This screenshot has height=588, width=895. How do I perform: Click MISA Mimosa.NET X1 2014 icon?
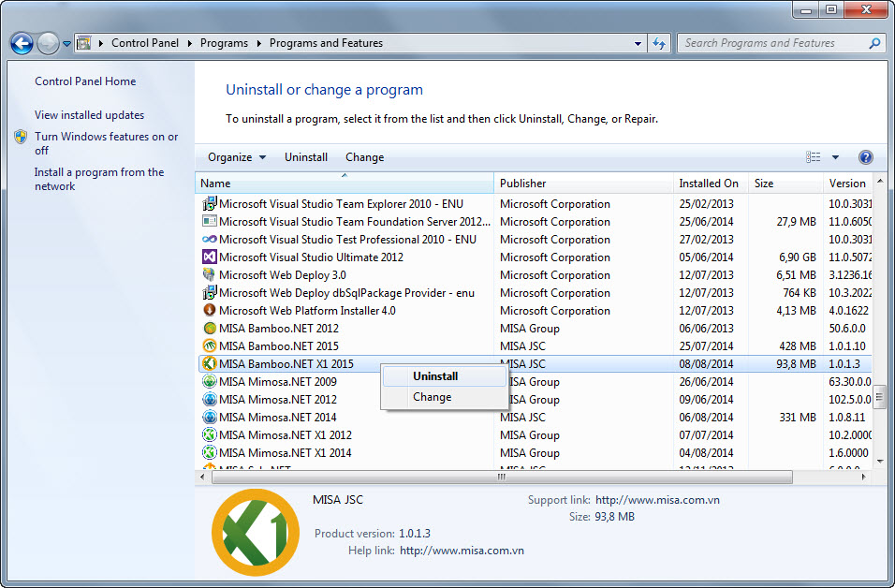pyautogui.click(x=210, y=452)
